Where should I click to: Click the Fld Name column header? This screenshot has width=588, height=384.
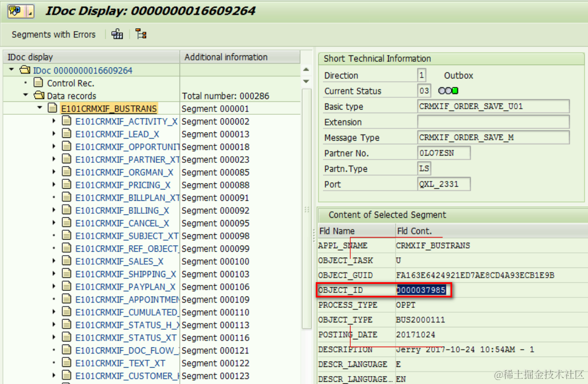[x=357, y=231]
